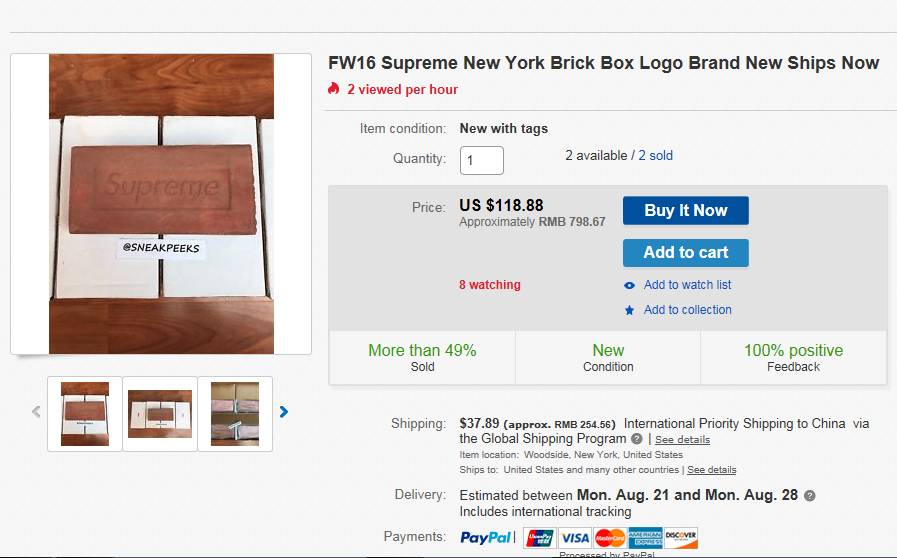Click the Quantity input field

[x=481, y=160]
